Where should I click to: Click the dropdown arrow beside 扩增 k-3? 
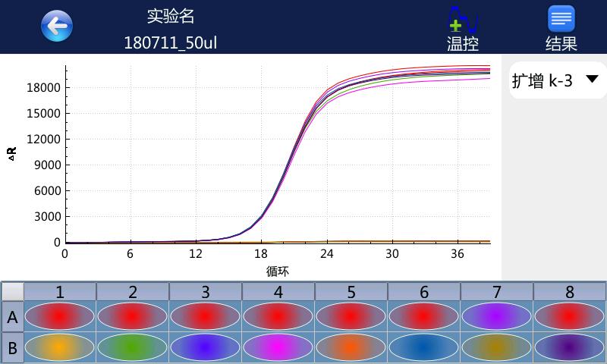click(592, 80)
